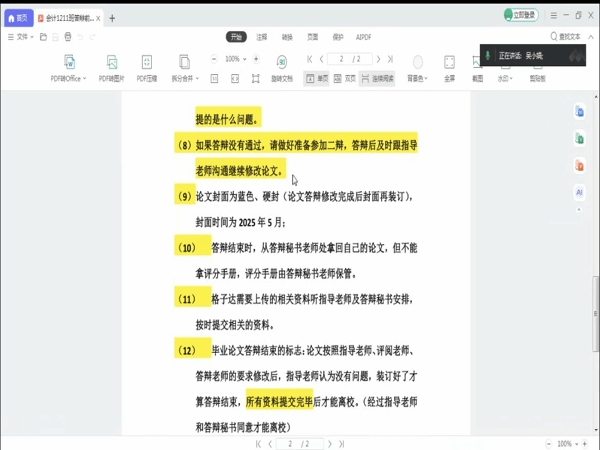Image resolution: width=600 pixels, height=450 pixels.
Task: Click the PDF转图片 tool icon
Action: click(x=112, y=62)
